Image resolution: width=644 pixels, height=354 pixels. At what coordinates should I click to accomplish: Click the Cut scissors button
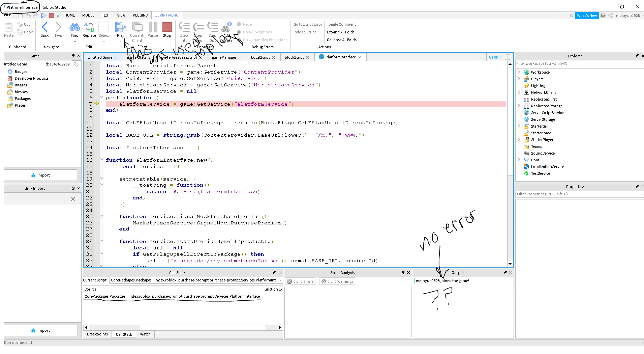(24, 24)
